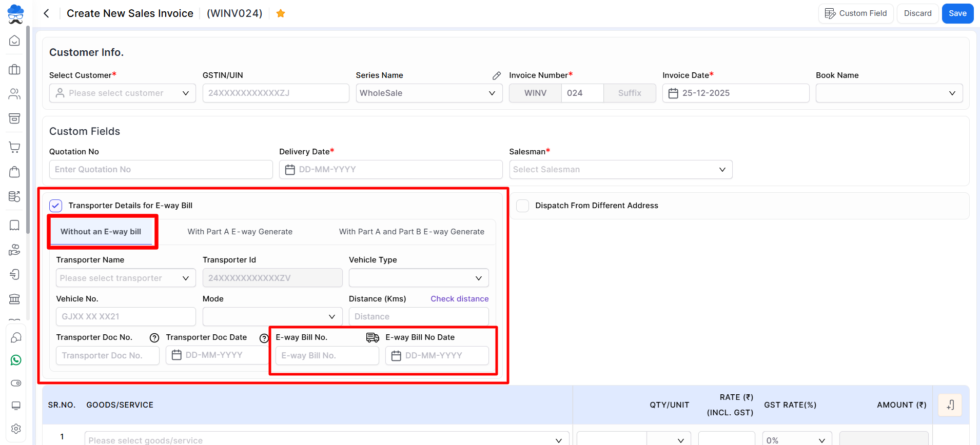Click the pencil icon beside Series Name
The height and width of the screenshot is (445, 980).
(x=496, y=75)
